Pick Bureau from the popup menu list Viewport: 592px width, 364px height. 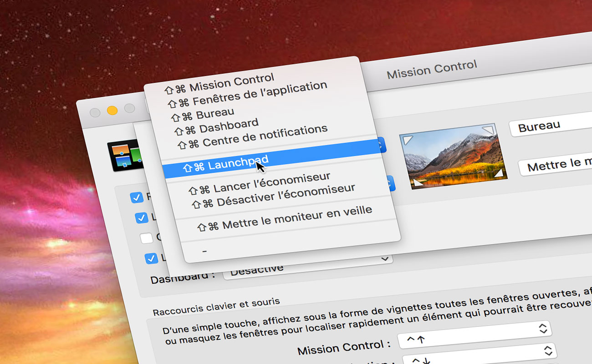coord(203,113)
